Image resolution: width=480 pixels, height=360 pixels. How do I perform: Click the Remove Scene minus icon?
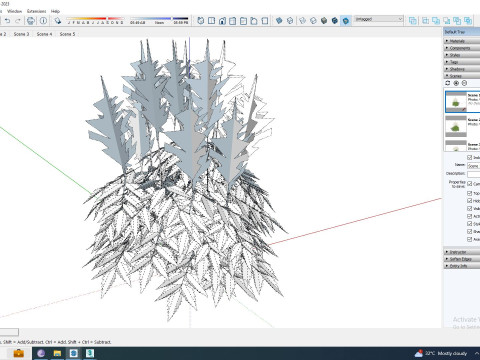pyautogui.click(x=464, y=83)
